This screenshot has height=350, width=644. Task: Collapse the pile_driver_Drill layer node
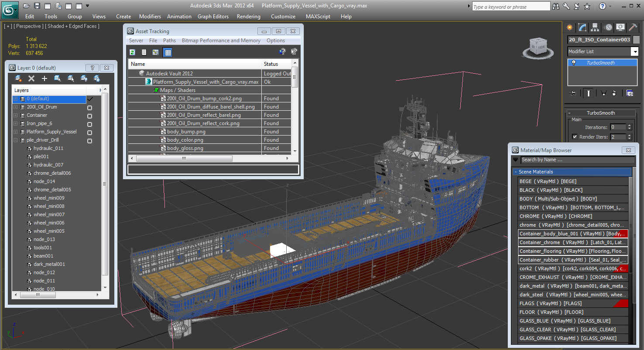point(16,140)
